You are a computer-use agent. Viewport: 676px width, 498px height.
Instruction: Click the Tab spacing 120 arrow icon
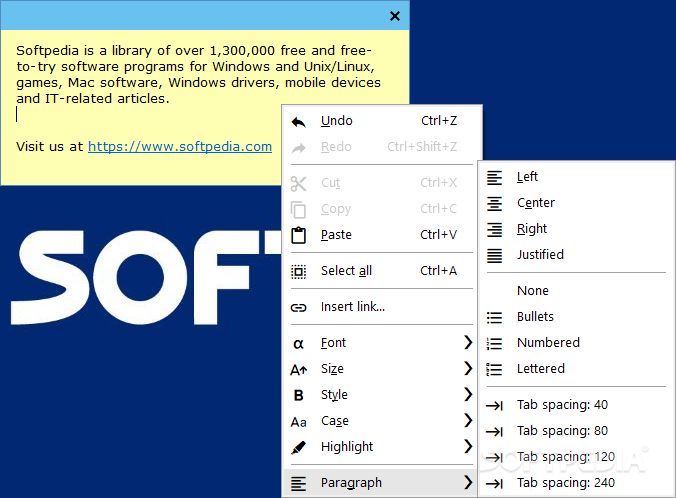(x=494, y=457)
